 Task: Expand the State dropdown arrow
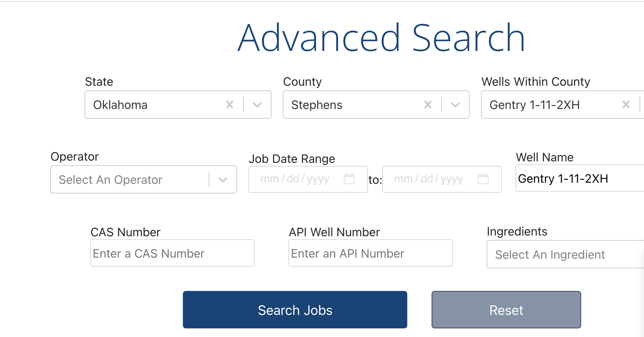pos(257,105)
